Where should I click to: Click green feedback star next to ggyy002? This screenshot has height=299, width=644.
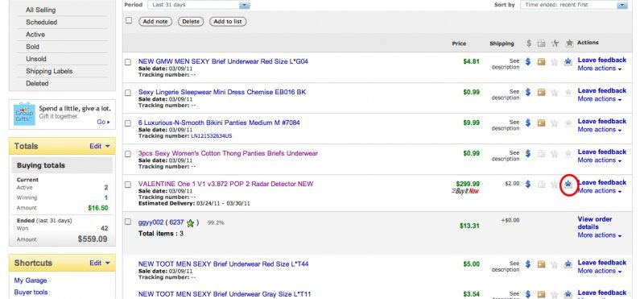(190, 223)
